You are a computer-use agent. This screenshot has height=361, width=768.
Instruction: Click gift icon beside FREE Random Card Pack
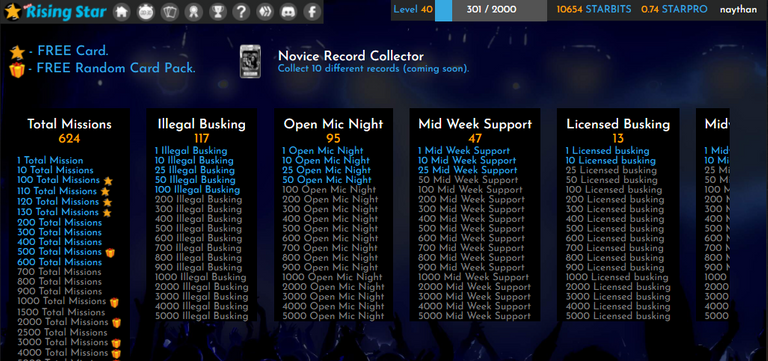click(17, 70)
